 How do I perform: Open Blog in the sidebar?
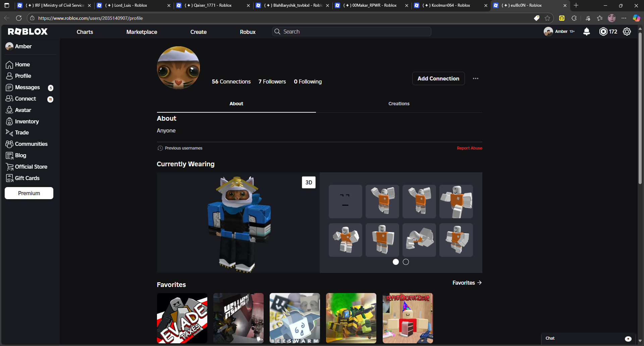pyautogui.click(x=20, y=155)
